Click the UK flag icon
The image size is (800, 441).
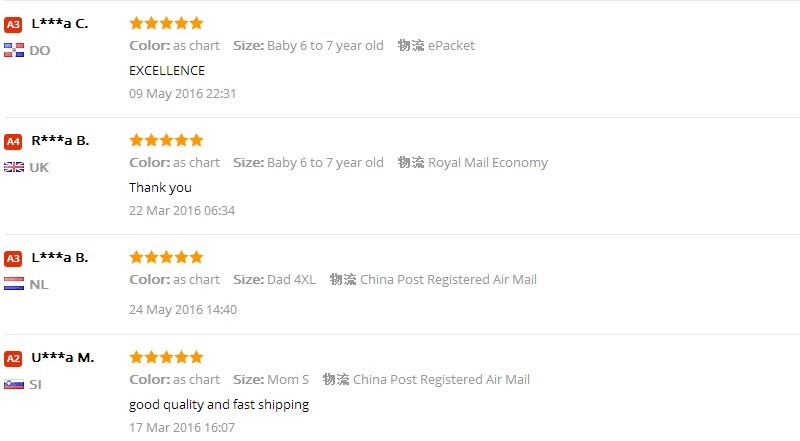tap(14, 167)
